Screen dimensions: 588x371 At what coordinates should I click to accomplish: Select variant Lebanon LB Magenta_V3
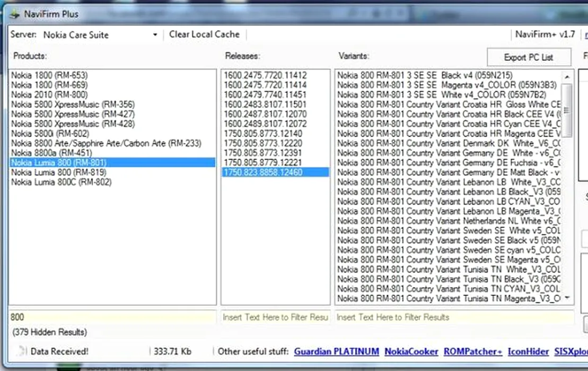pos(449,211)
